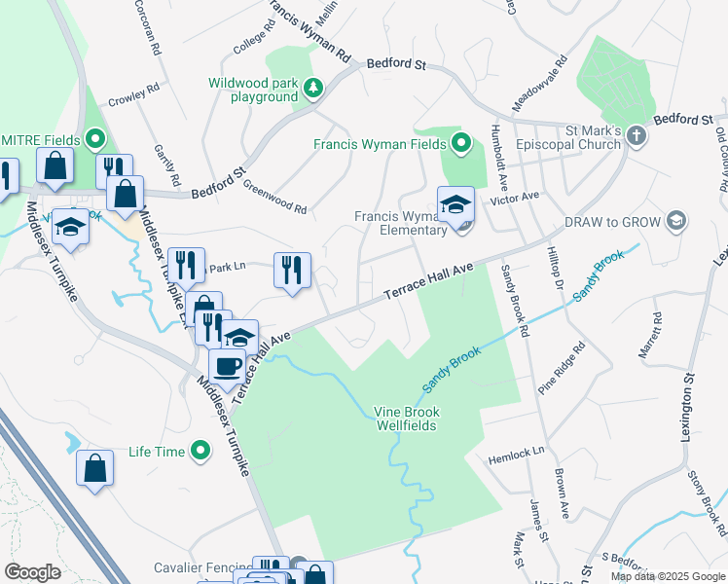This screenshot has height=584, width=728.
Task: Select shopping bag marker beside MITRE Fields
Action: [x=55, y=168]
